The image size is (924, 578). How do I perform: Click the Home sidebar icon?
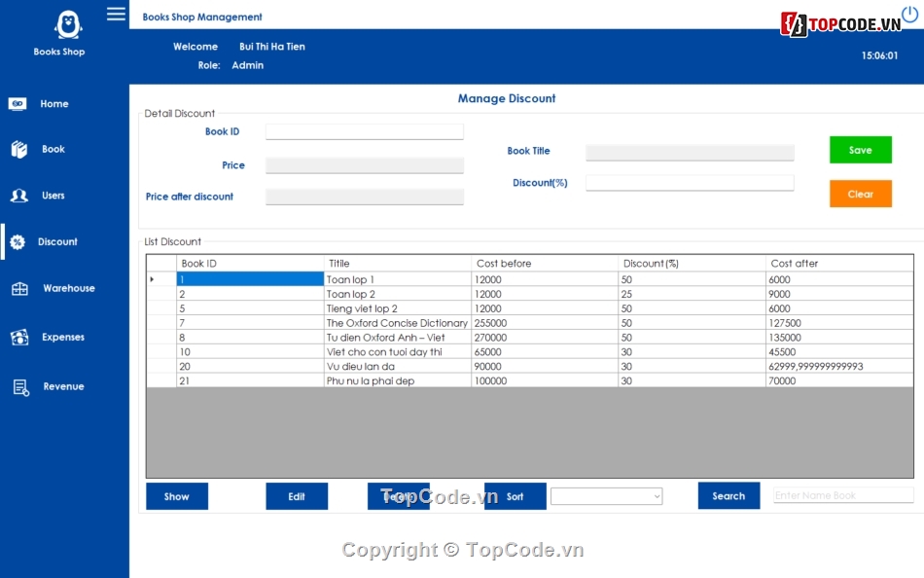(18, 104)
